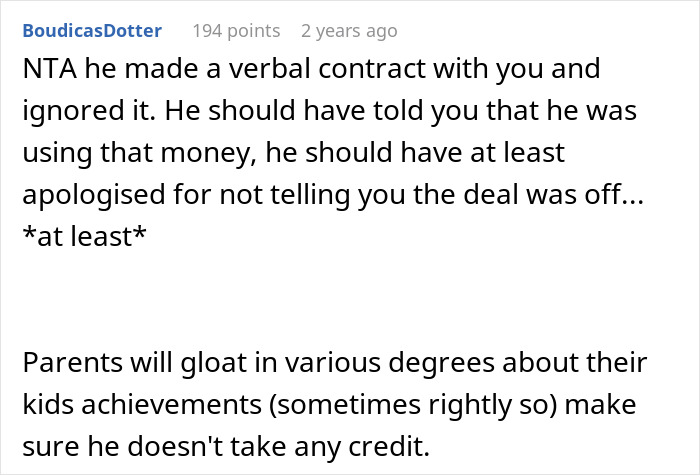Open the BoudicasDotter user profile
The image size is (700, 475).
91,30
